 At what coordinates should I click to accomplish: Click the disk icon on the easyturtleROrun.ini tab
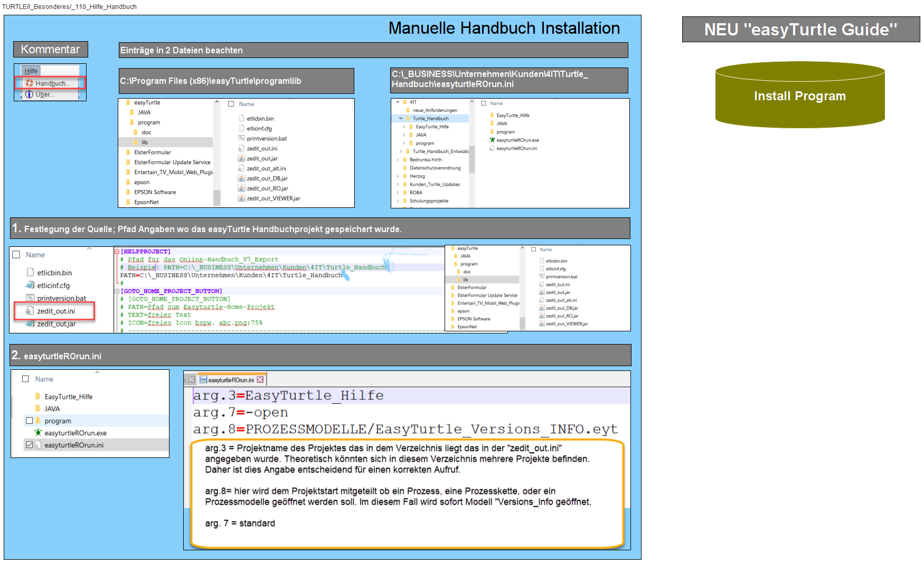[203, 380]
